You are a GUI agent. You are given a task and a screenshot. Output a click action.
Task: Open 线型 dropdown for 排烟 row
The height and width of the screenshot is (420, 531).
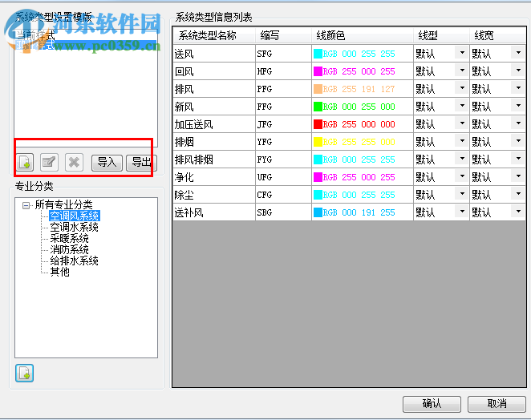[462, 141]
